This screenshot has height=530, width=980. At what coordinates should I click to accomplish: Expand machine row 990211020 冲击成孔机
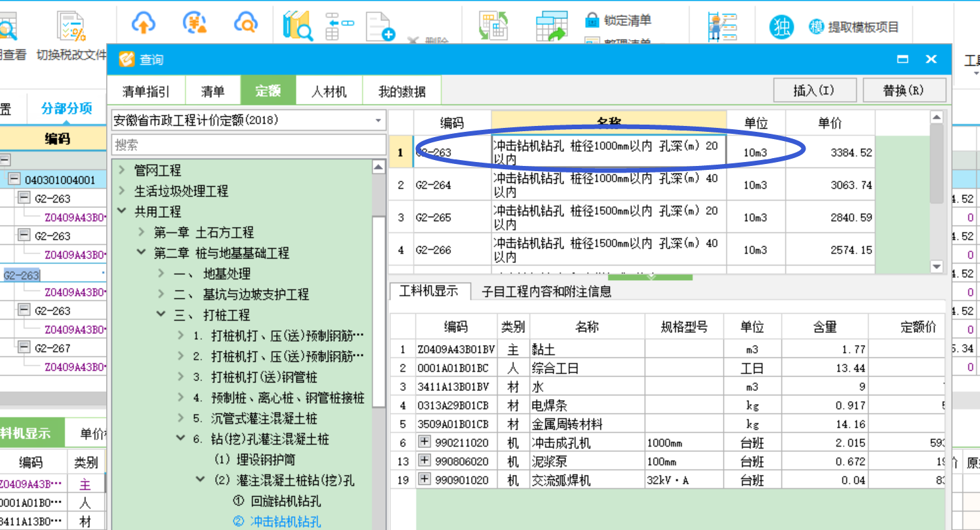[x=424, y=443]
